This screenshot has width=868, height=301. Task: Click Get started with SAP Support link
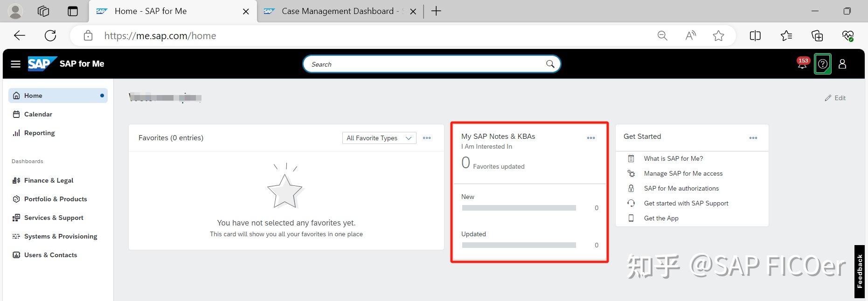pyautogui.click(x=686, y=203)
